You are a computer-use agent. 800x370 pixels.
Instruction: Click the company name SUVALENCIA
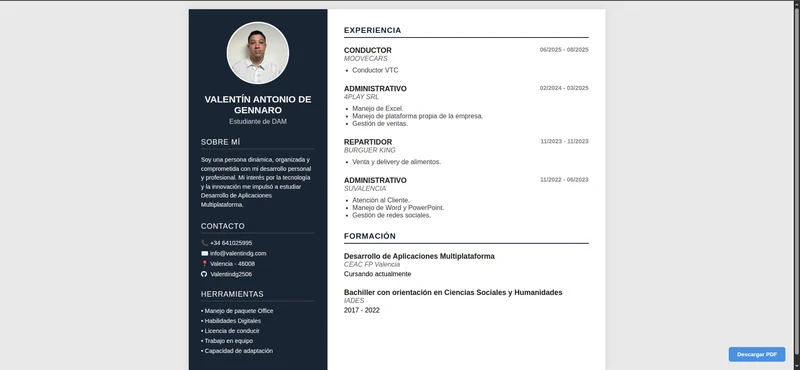(365, 188)
